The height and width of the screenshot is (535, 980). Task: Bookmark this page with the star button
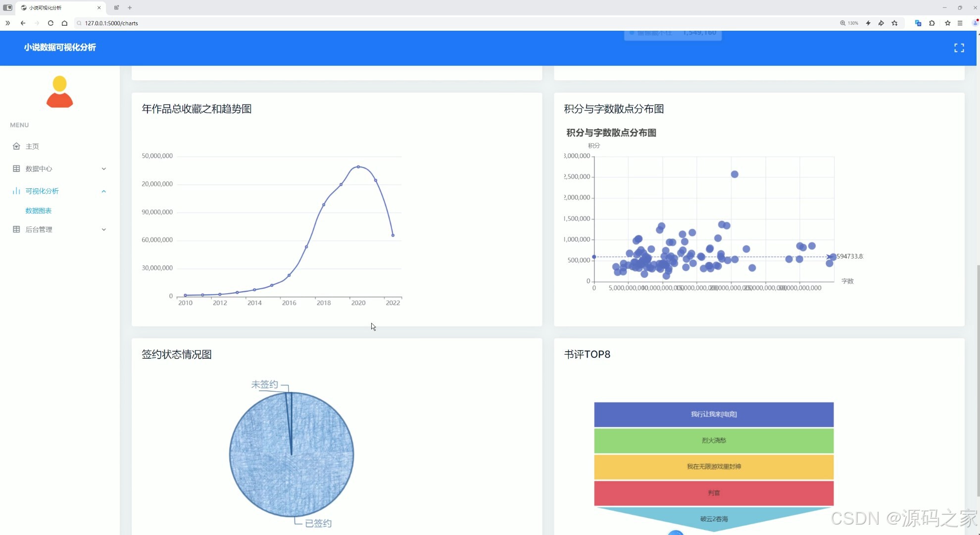click(947, 23)
